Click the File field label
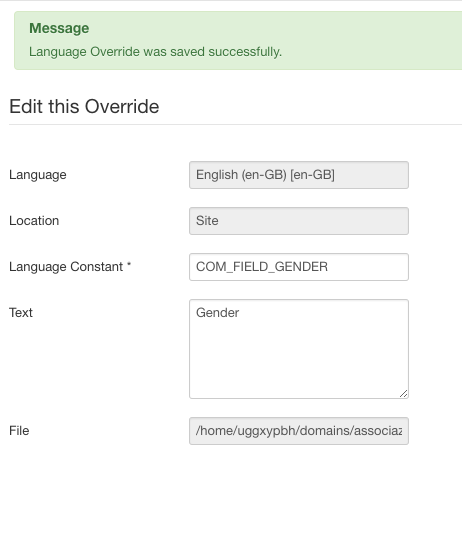Viewport: 462px width, 552px height. coord(19,431)
